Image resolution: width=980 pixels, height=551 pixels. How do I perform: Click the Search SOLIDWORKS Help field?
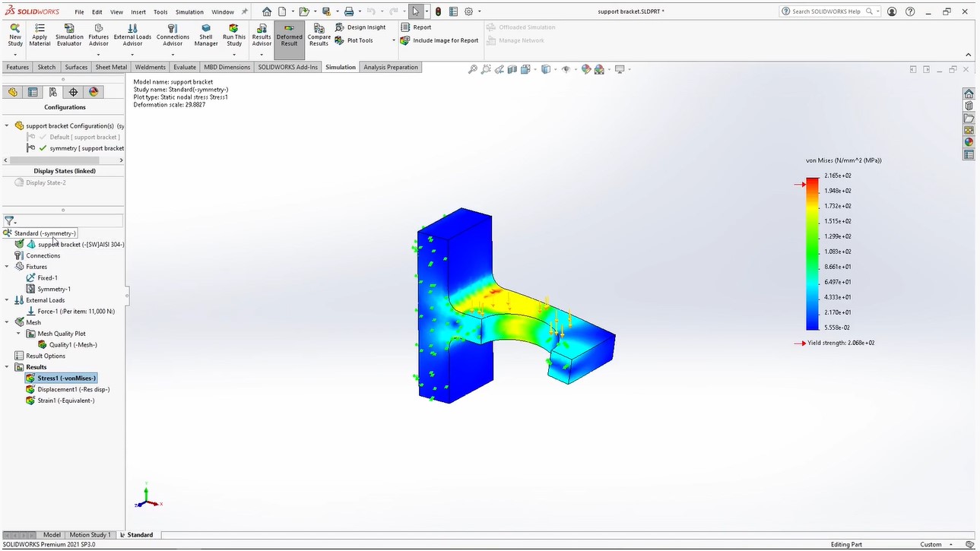point(831,11)
